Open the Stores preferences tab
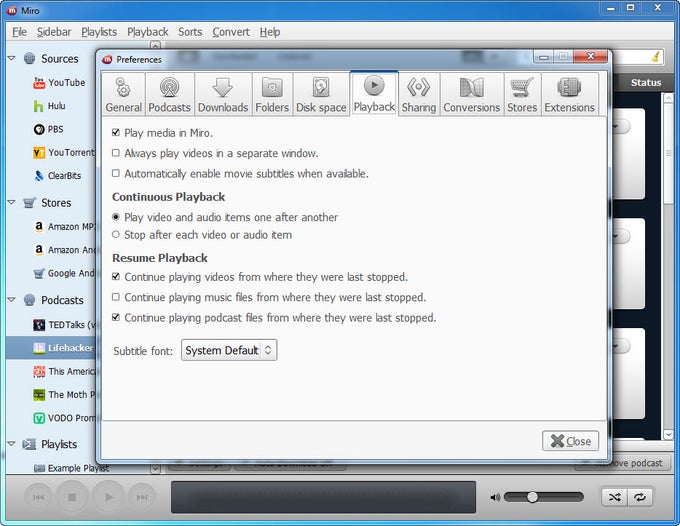Image resolution: width=680 pixels, height=526 pixels. 522,94
